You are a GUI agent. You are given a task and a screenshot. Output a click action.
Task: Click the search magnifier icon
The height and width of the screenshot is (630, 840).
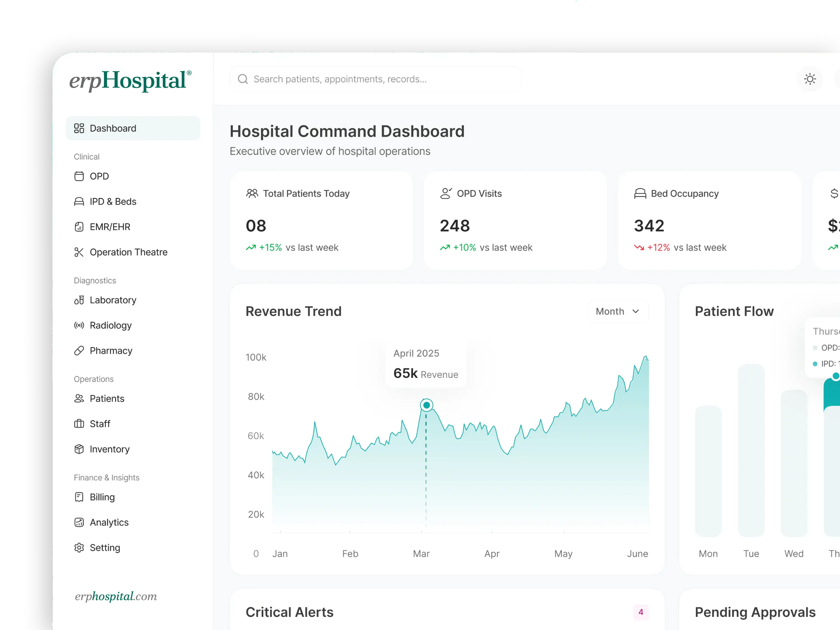243,79
